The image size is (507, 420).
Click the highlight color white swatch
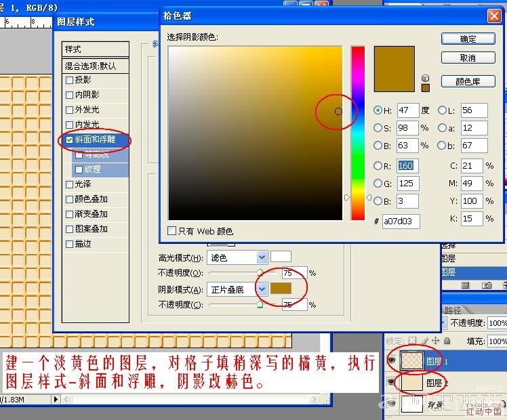pos(281,257)
